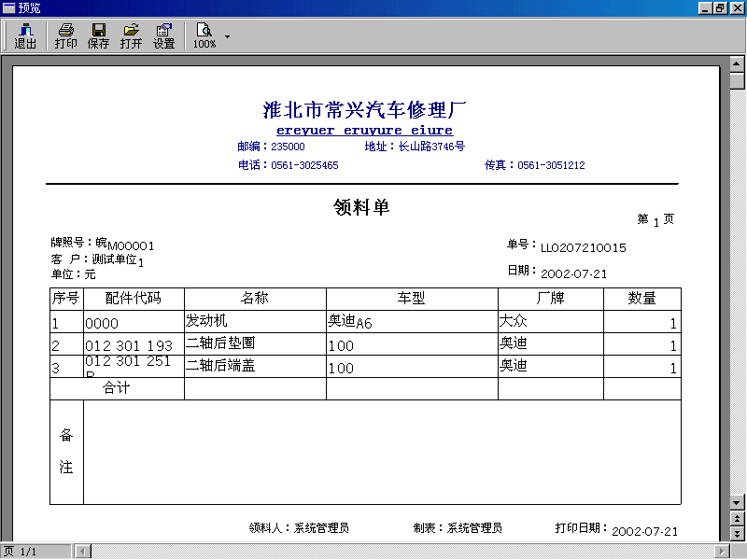Click the customer name 测试单位1
The width and height of the screenshot is (747, 560).
pyautogui.click(x=118, y=260)
